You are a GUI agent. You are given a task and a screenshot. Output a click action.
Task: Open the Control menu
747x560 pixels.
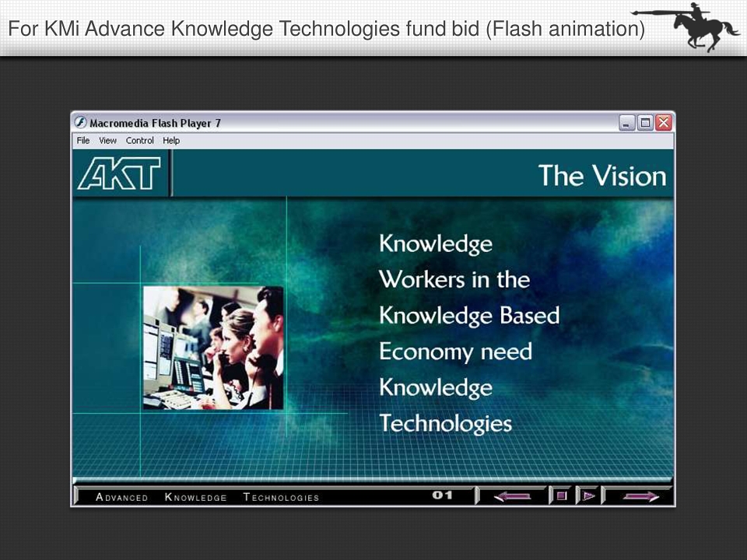point(139,141)
